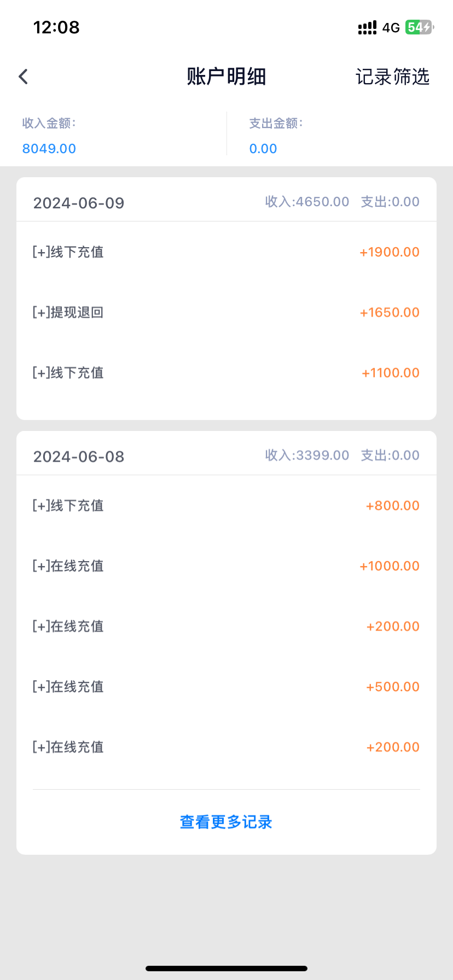Tap the battery status icon
The height and width of the screenshot is (980, 453).
point(419,27)
